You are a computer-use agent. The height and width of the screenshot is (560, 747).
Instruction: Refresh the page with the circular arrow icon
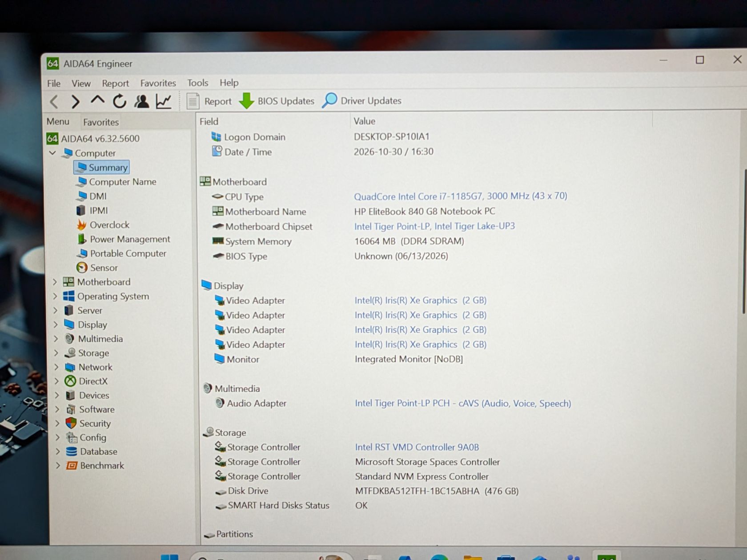point(119,101)
